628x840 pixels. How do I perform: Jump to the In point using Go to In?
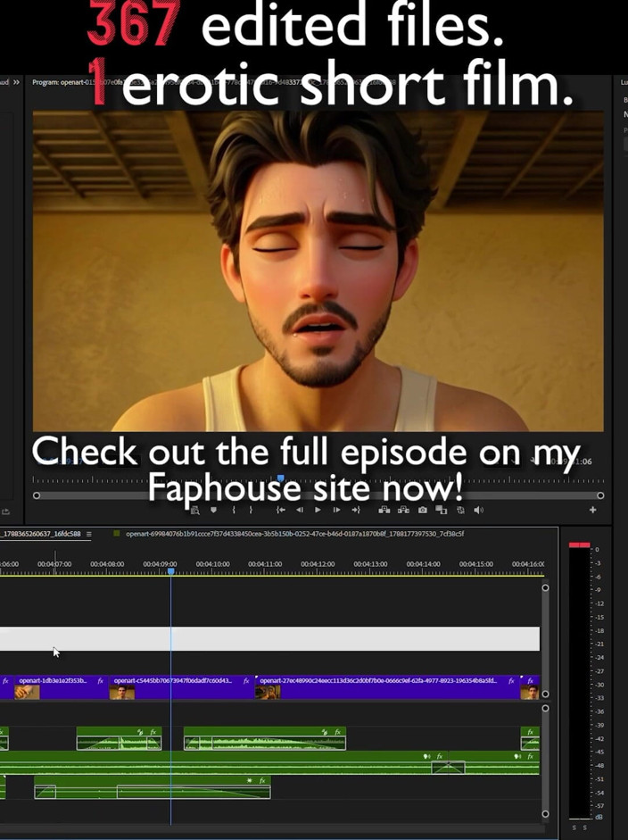[x=280, y=510]
